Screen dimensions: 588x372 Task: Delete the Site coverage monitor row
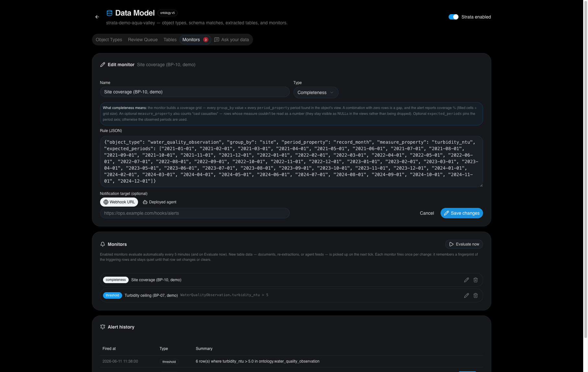tap(476, 280)
